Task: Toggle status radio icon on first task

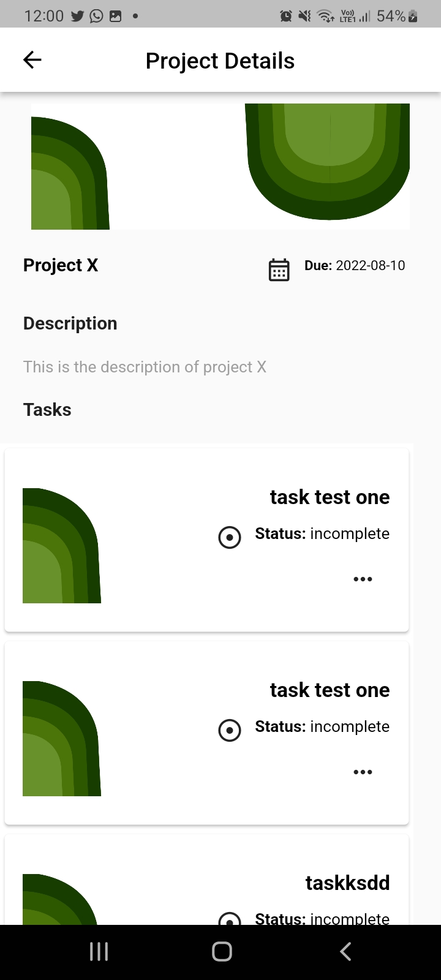Action: point(230,537)
